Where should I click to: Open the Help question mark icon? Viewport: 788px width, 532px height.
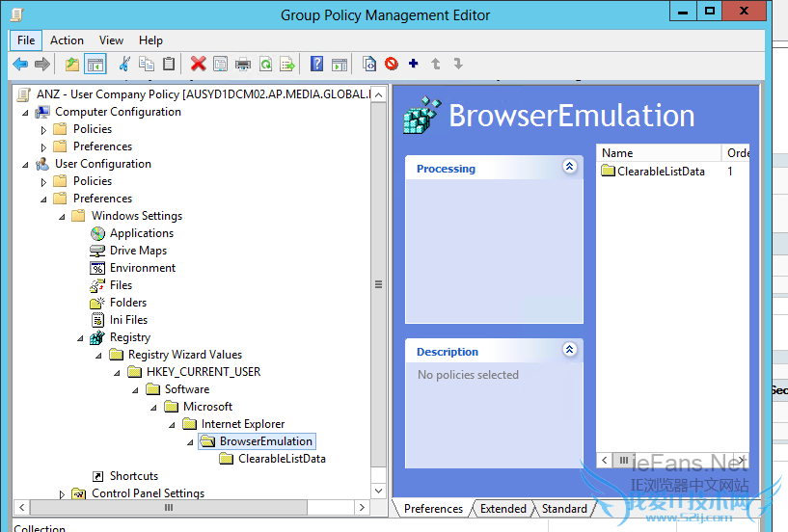[316, 64]
